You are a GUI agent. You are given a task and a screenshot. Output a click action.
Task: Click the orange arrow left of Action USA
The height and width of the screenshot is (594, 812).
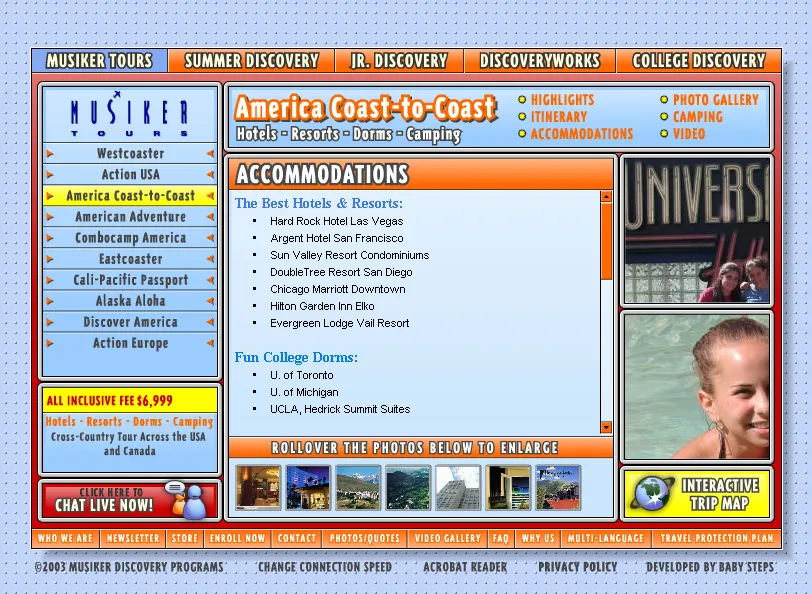50,175
